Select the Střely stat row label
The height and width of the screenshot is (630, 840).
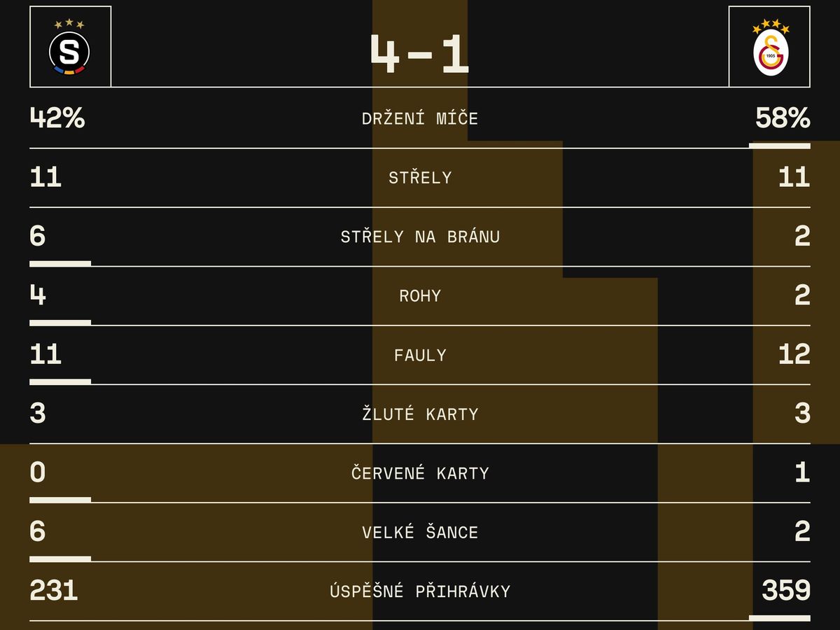(x=420, y=178)
